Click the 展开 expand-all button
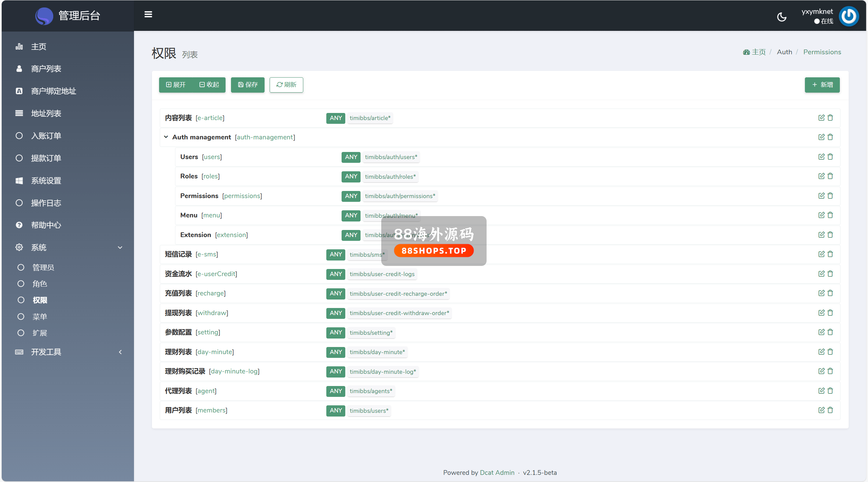Screen dimensions: 868x482 pos(176,85)
